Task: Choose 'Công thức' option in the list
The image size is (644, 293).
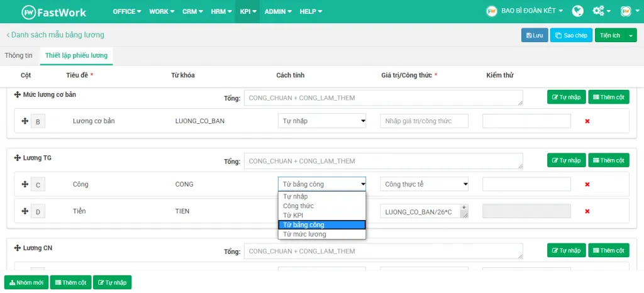Action: [x=298, y=206]
